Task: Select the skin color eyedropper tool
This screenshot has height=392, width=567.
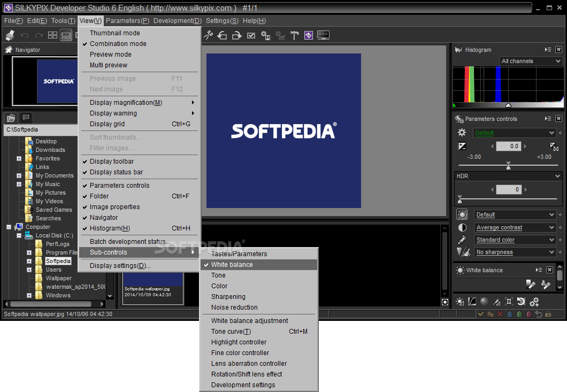Action: [x=546, y=284]
